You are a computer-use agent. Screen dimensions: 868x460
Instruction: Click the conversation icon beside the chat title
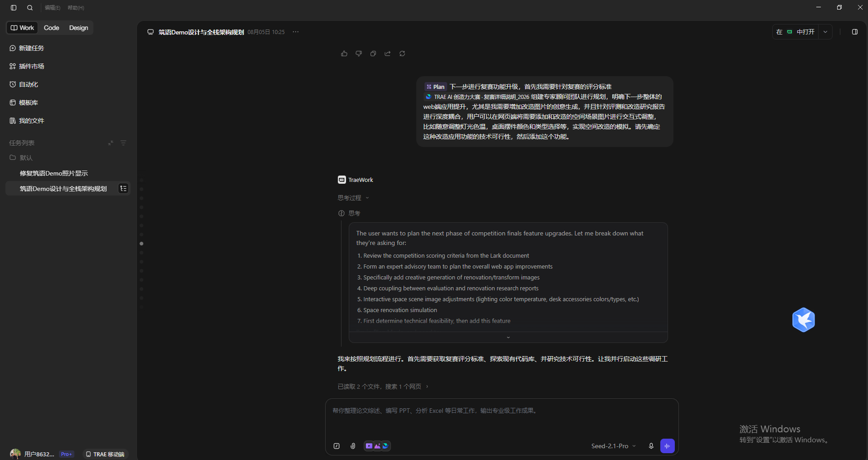coord(151,32)
